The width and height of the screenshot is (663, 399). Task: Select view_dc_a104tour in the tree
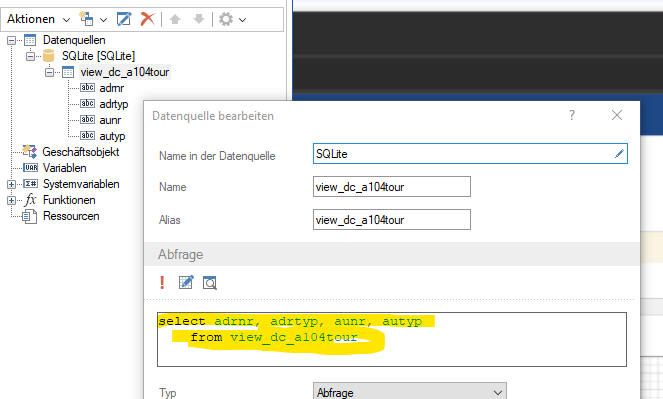coord(125,72)
